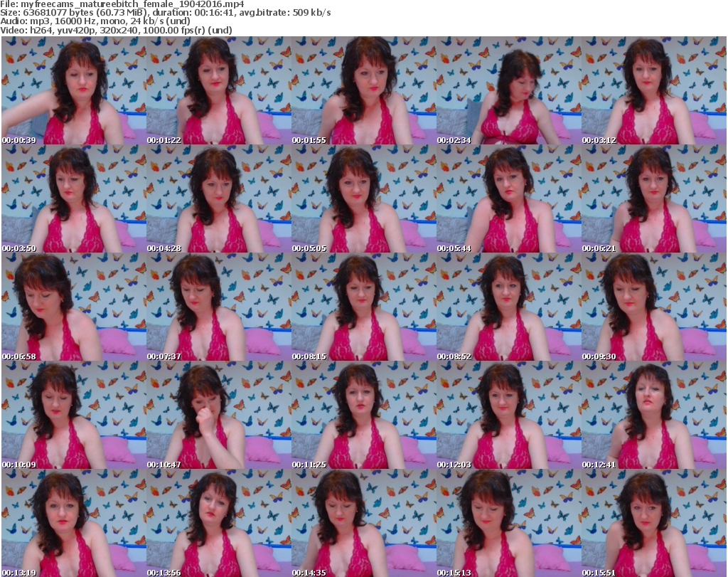Click the 00:10:09 thumbnail
728x577 pixels.
tap(74, 415)
